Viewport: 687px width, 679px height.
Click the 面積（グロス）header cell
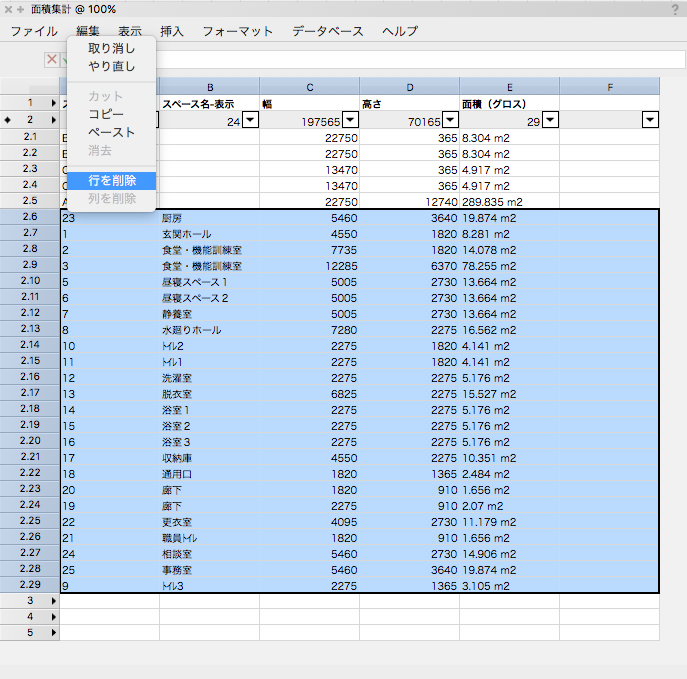[x=510, y=104]
